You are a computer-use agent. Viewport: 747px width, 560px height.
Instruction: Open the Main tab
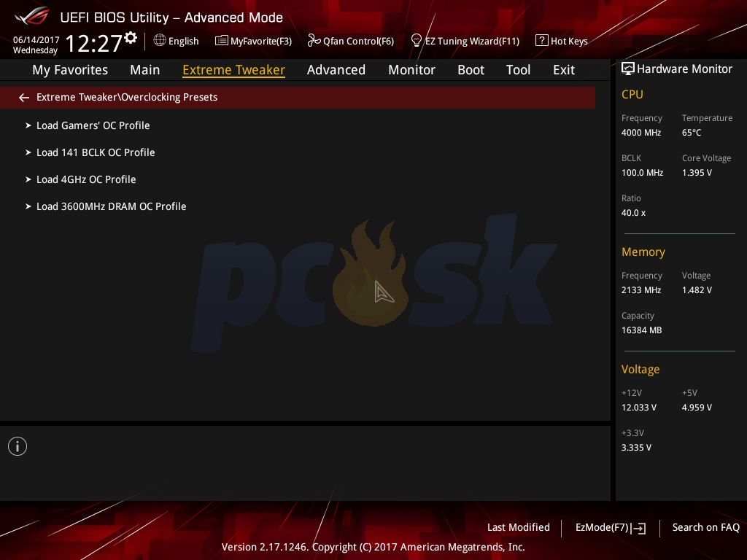tap(145, 70)
